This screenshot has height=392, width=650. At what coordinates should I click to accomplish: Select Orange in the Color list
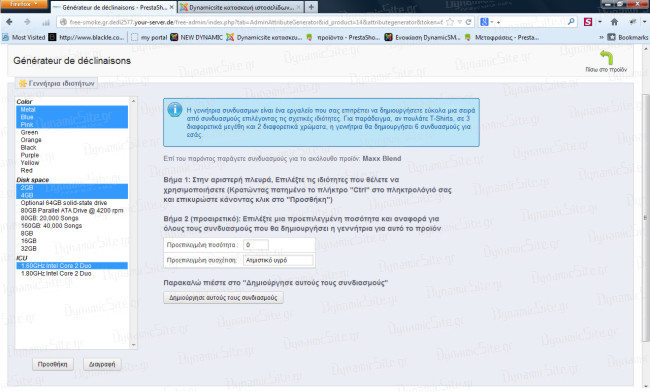72,140
